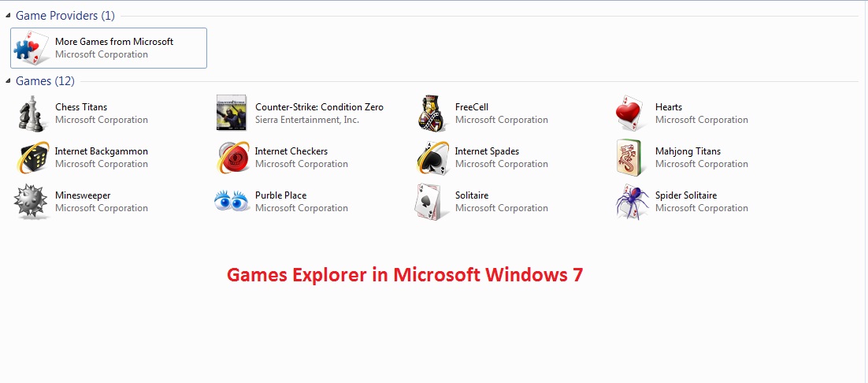Image resolution: width=868 pixels, height=383 pixels.
Task: Click the Game Providers (1) header label
Action: [x=65, y=16]
